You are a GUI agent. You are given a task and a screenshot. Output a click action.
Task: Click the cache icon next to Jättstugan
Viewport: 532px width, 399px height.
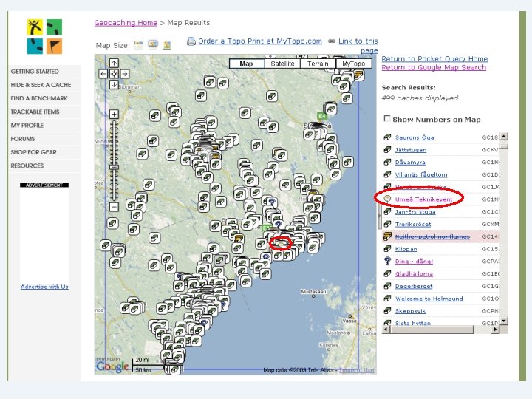pos(387,149)
